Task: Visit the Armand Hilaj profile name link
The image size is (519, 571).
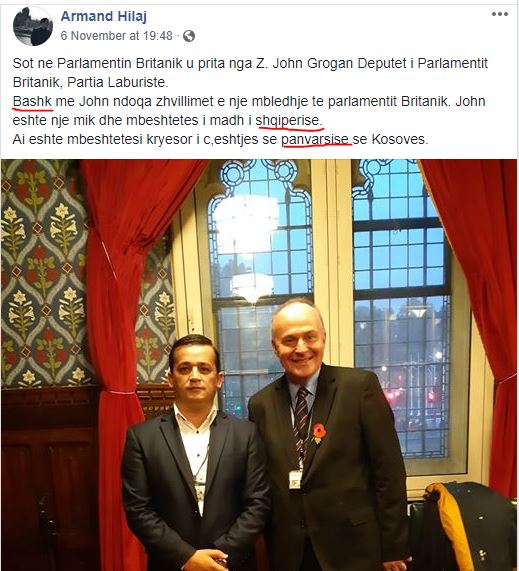Action: [104, 16]
